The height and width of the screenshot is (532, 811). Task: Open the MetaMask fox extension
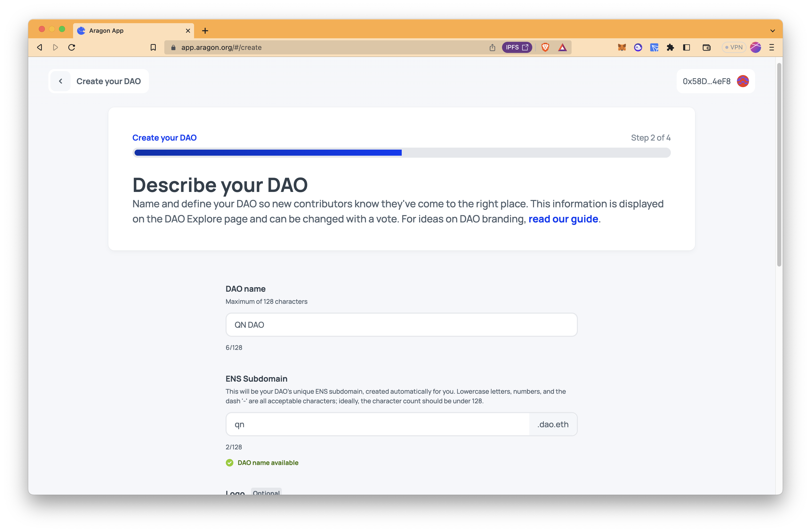coord(621,47)
